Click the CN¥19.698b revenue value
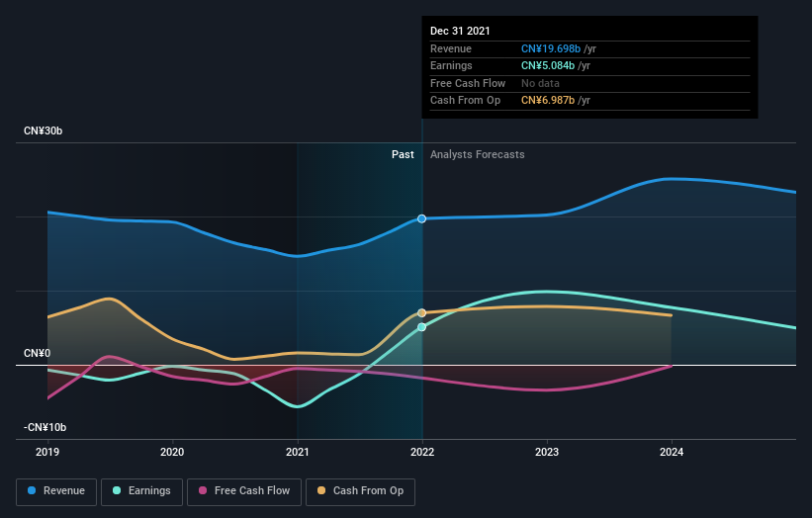The image size is (812, 518). pos(551,48)
